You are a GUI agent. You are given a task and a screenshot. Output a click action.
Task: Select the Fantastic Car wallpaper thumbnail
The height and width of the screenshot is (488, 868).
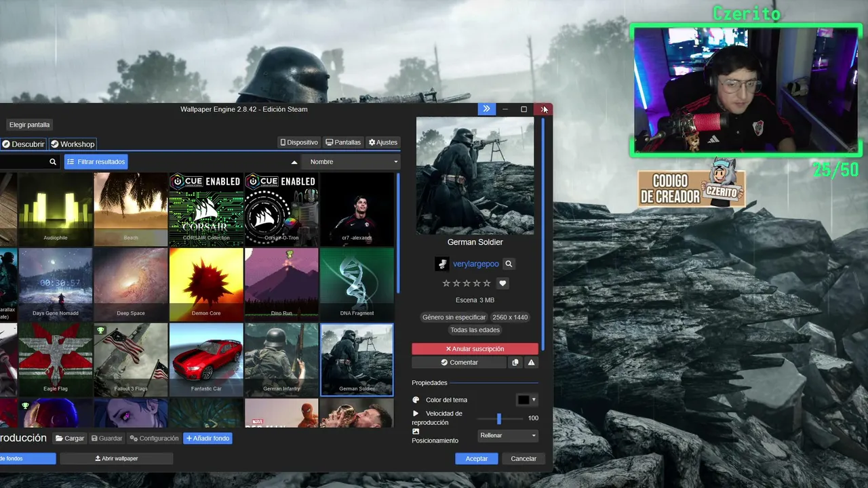point(206,359)
